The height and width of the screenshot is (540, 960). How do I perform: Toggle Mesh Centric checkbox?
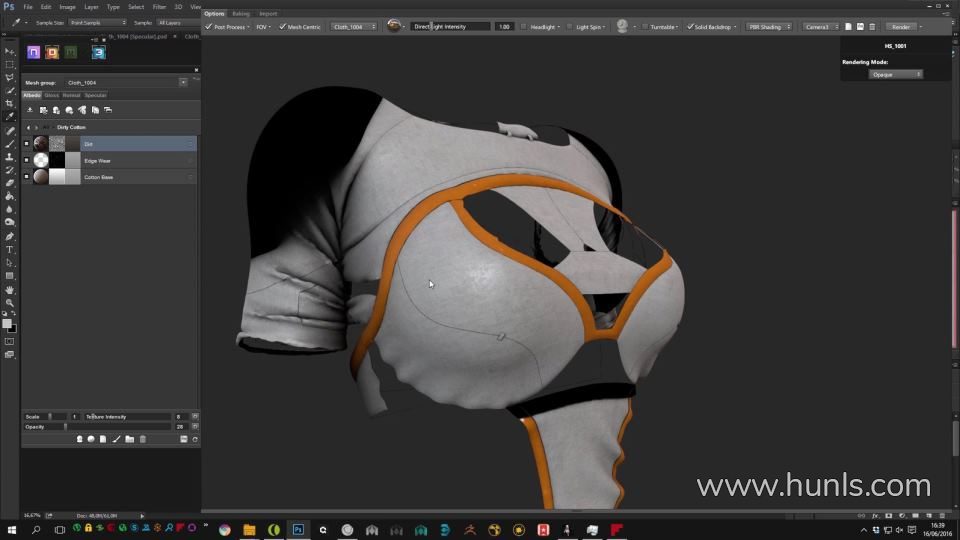[282, 26]
